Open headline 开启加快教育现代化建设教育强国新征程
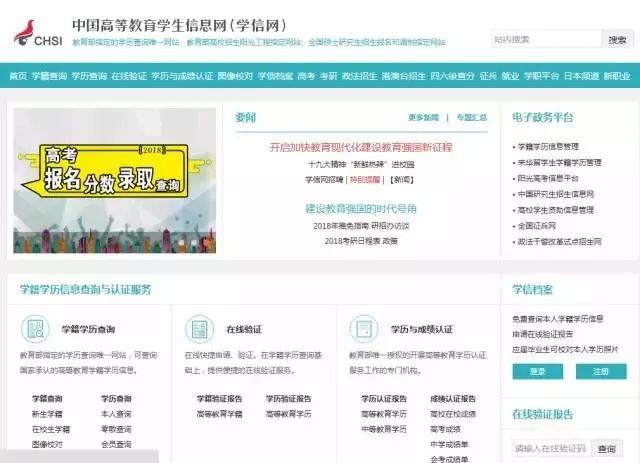Image resolution: width=640 pixels, height=463 pixels. 361,147
